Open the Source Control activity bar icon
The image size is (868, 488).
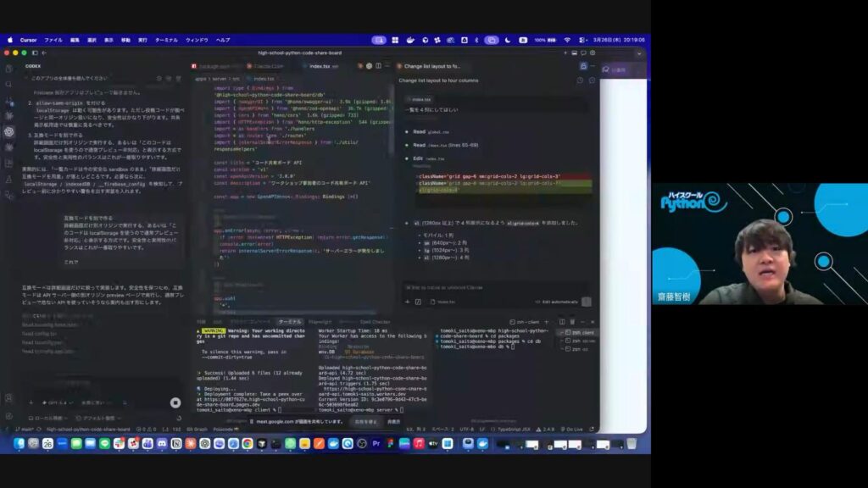point(8,100)
